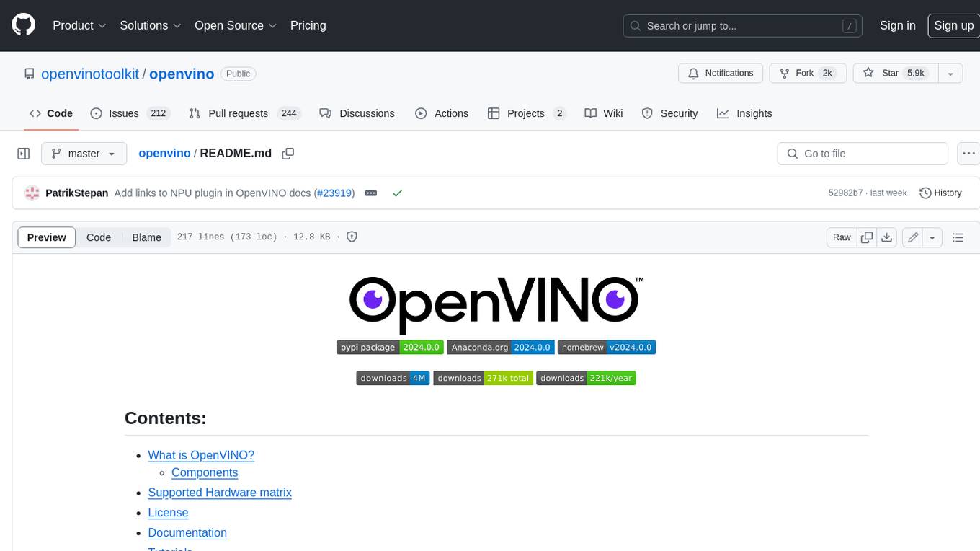The image size is (980, 551).
Task: Open the Raw file view
Action: (x=842, y=237)
